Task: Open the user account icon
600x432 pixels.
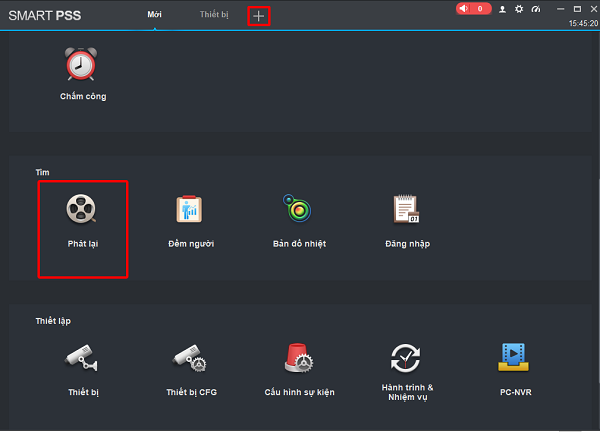Action: (x=503, y=9)
